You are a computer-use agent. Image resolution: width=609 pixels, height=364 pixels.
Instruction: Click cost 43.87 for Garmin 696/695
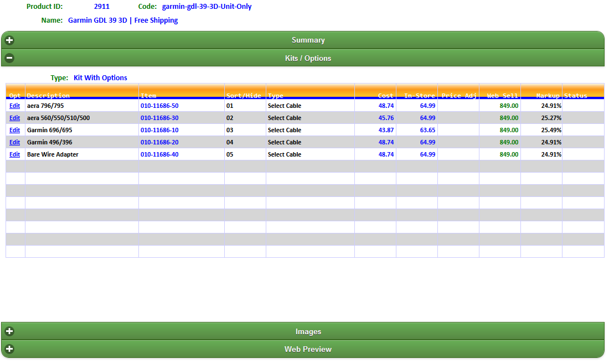[386, 130]
